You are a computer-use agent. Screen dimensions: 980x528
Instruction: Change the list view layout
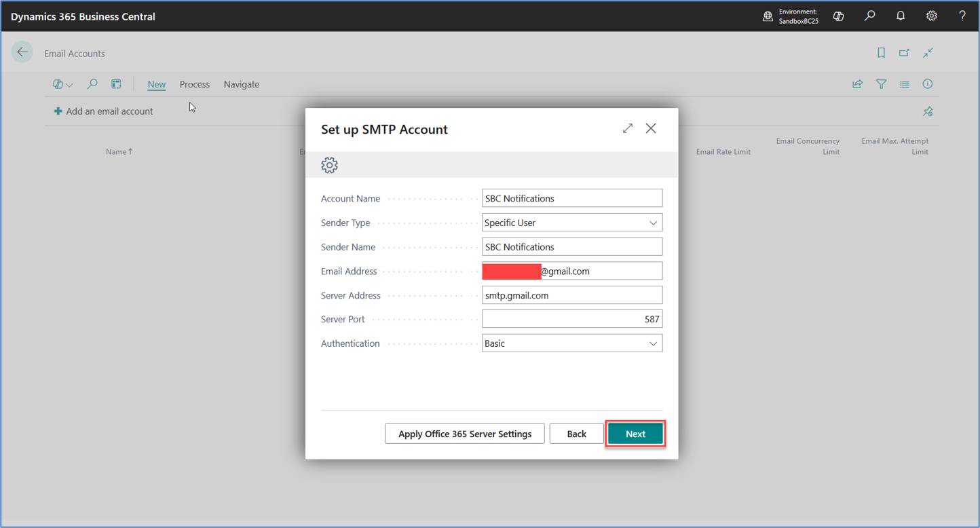pos(905,84)
